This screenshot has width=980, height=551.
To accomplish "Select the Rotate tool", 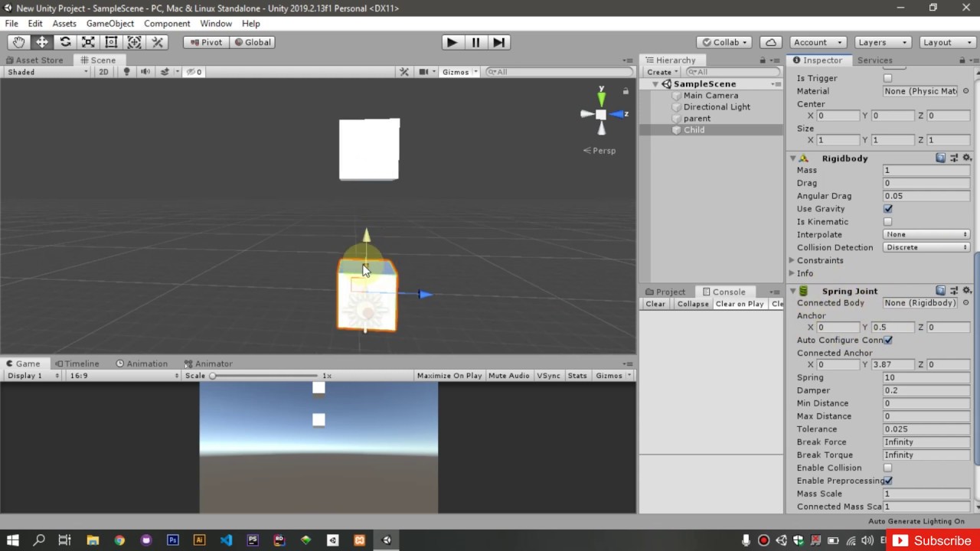I will pos(65,42).
